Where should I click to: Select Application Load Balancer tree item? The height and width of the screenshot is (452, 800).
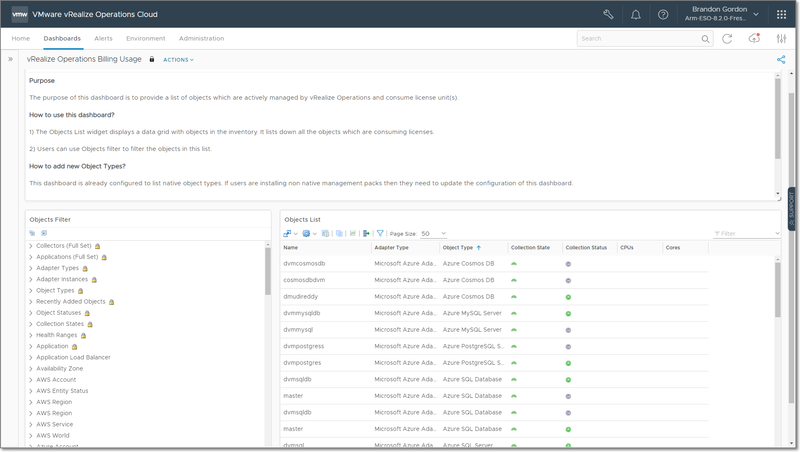pyautogui.click(x=73, y=357)
